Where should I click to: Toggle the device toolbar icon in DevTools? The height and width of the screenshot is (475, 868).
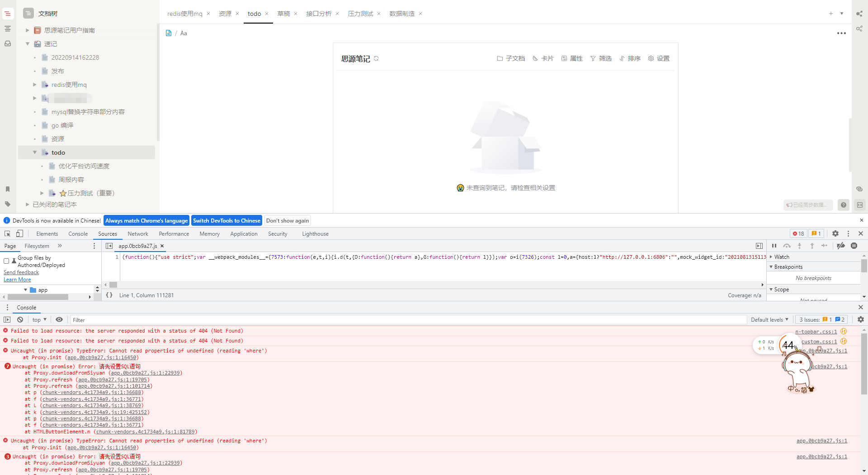[19, 234]
